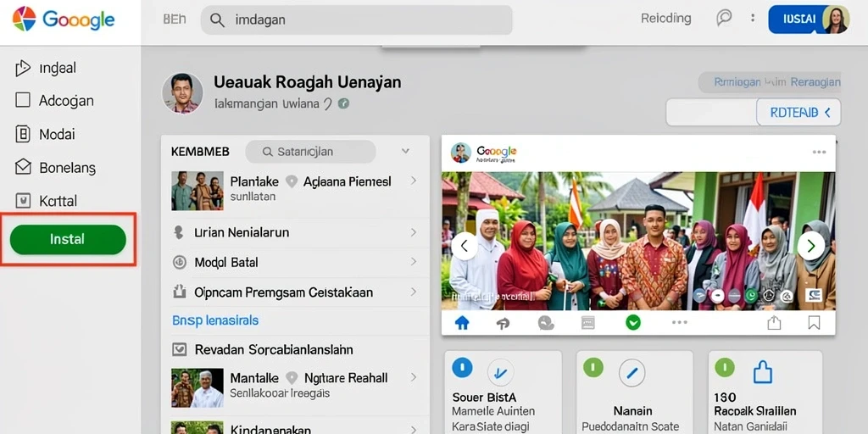Select the BEh item beside the search bar

point(175,19)
